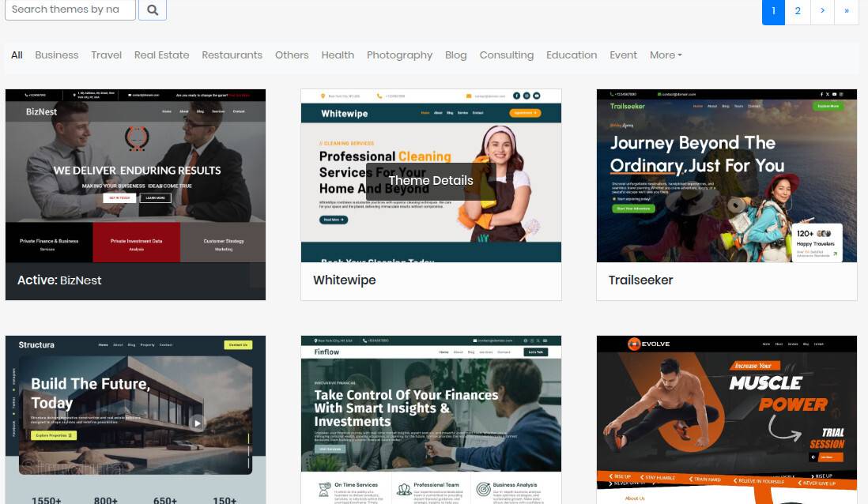Viewport: 868px width, 504px height.
Task: Select the All category filter
Action: click(17, 55)
